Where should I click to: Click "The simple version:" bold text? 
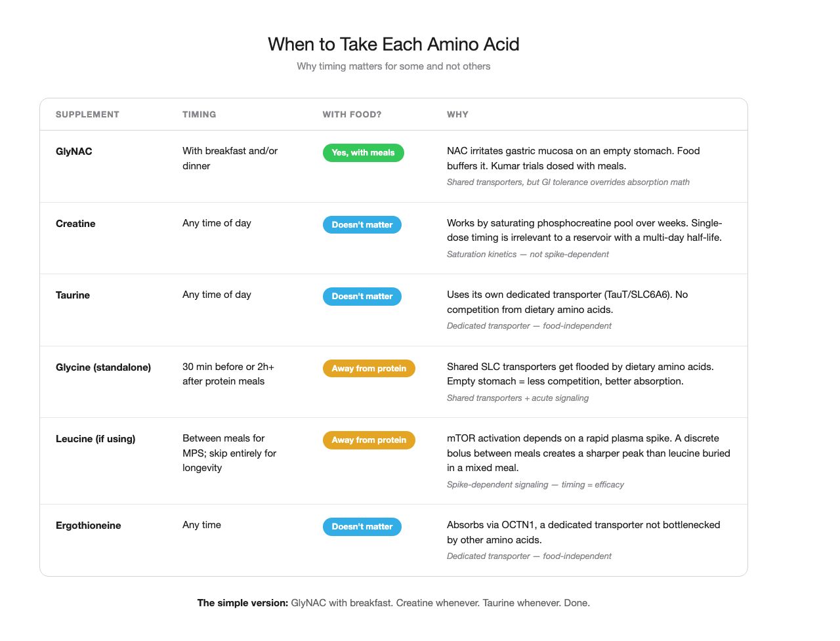[242, 603]
